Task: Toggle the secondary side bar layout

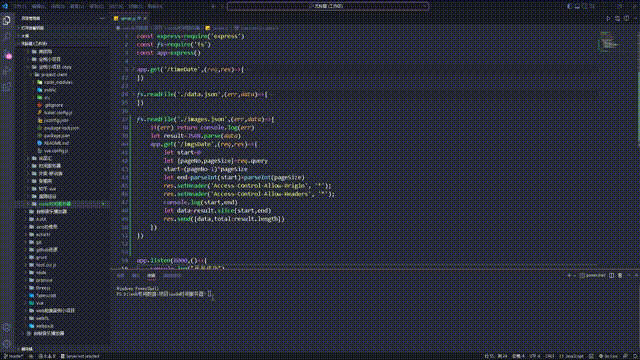Action: (x=585, y=6)
